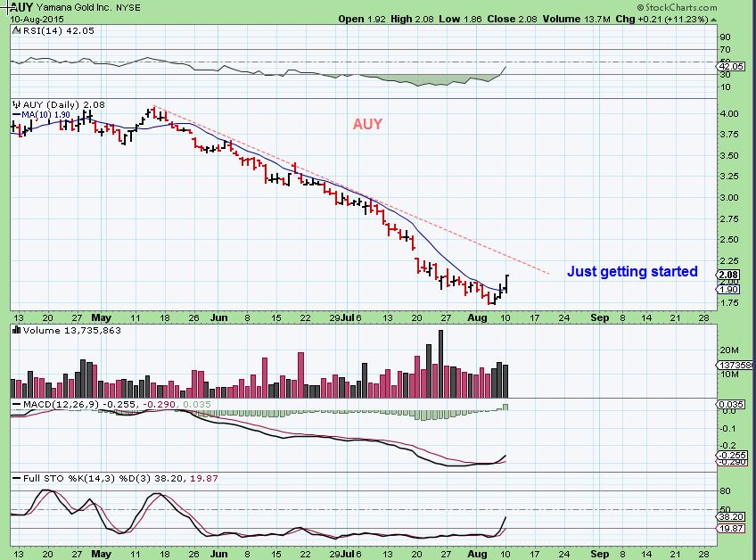Click the AUY ticker symbol in the header
Image resolution: width=756 pixels, height=560 pixels.
(21, 7)
